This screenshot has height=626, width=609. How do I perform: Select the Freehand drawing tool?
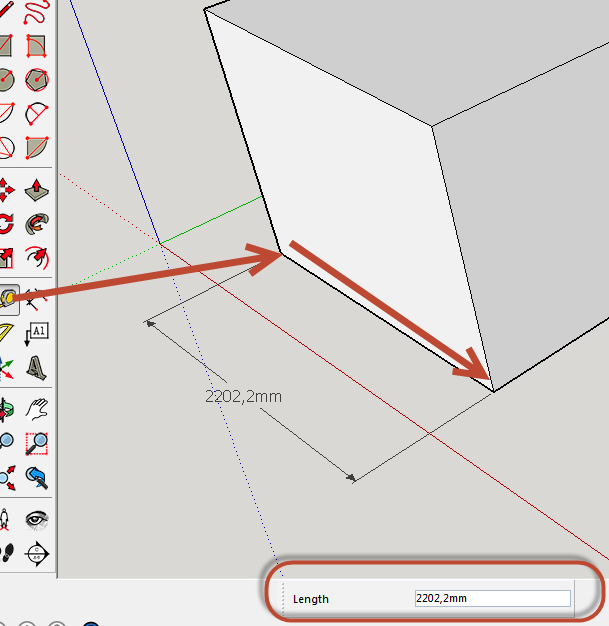coord(36,12)
